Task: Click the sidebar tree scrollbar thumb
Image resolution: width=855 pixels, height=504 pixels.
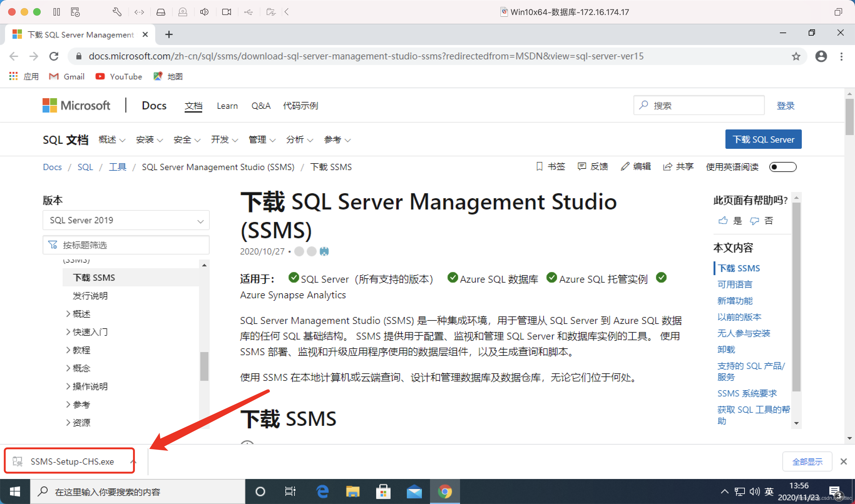Action: point(204,366)
